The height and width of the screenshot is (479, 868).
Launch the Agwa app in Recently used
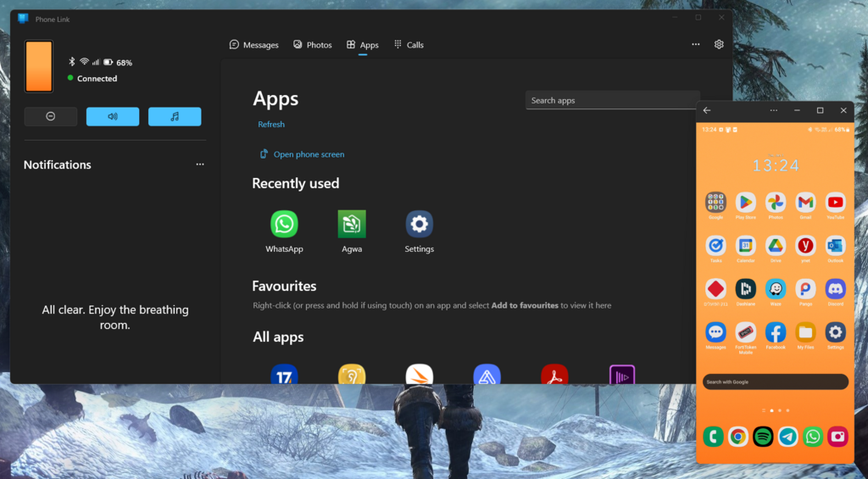(352, 225)
